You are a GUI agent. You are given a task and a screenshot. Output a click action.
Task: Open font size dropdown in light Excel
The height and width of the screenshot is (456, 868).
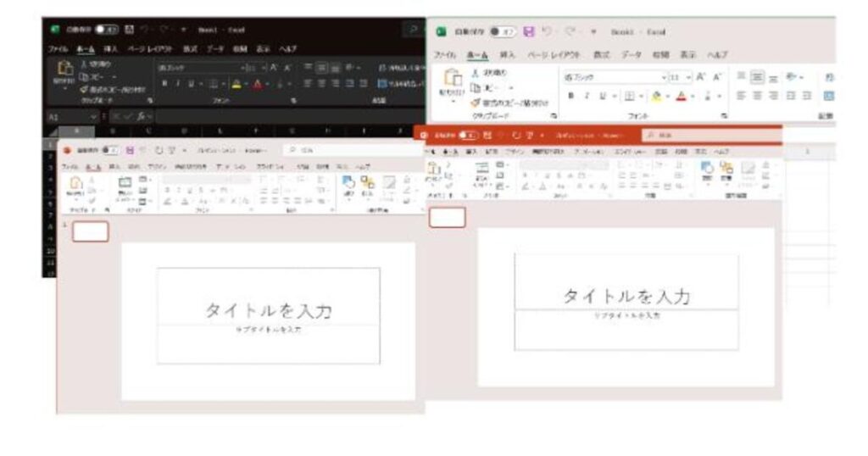[688, 77]
